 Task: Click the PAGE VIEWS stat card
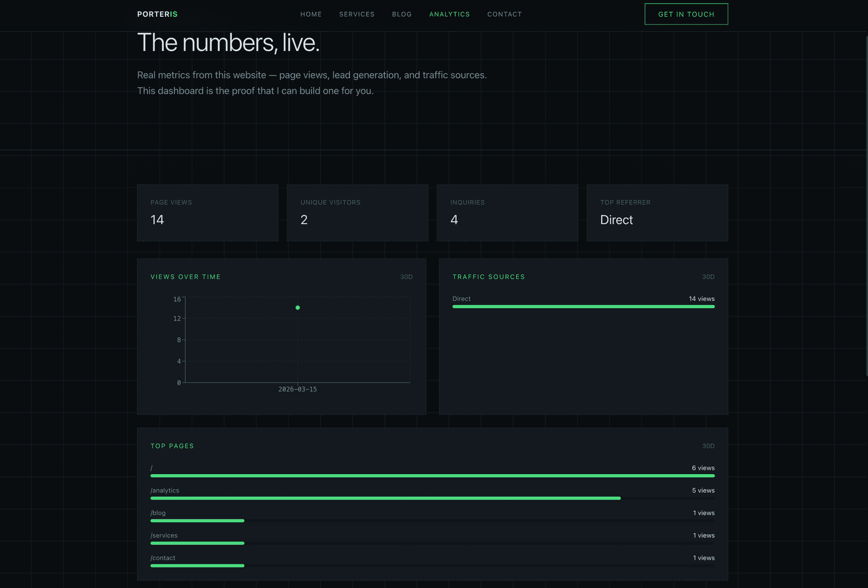(x=208, y=212)
